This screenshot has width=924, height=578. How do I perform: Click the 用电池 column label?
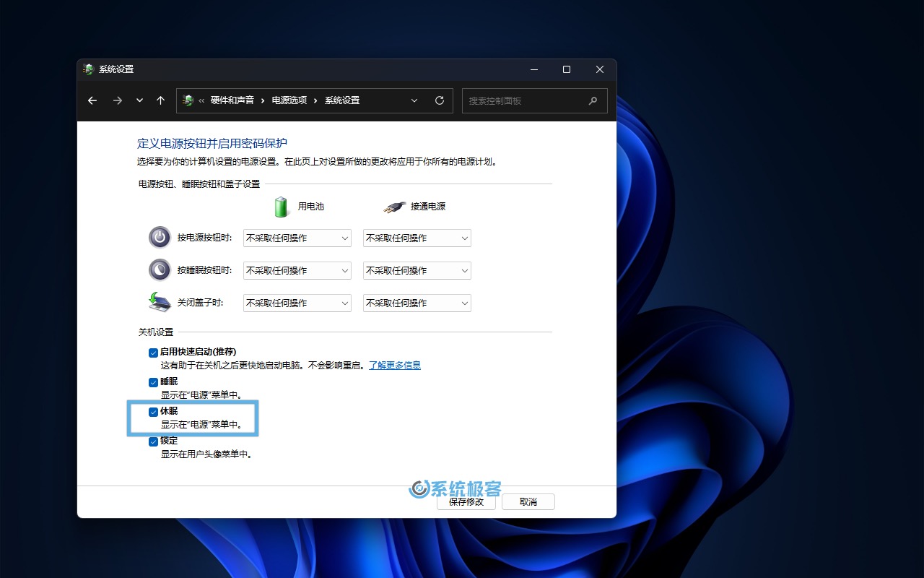click(x=311, y=207)
